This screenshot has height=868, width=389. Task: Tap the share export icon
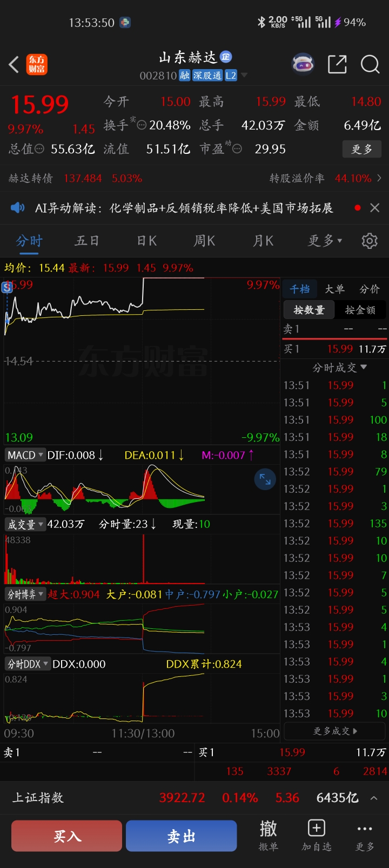(337, 64)
